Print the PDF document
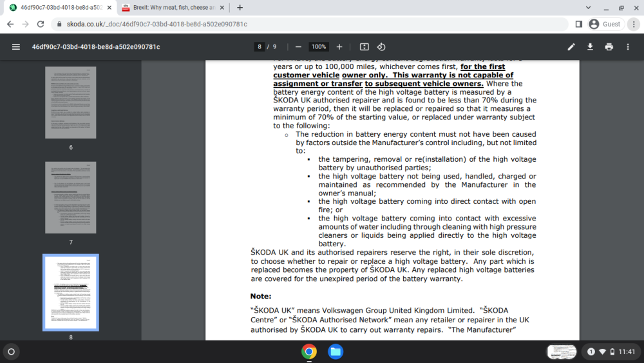Screen dimensions: 644x363 pos(609,47)
